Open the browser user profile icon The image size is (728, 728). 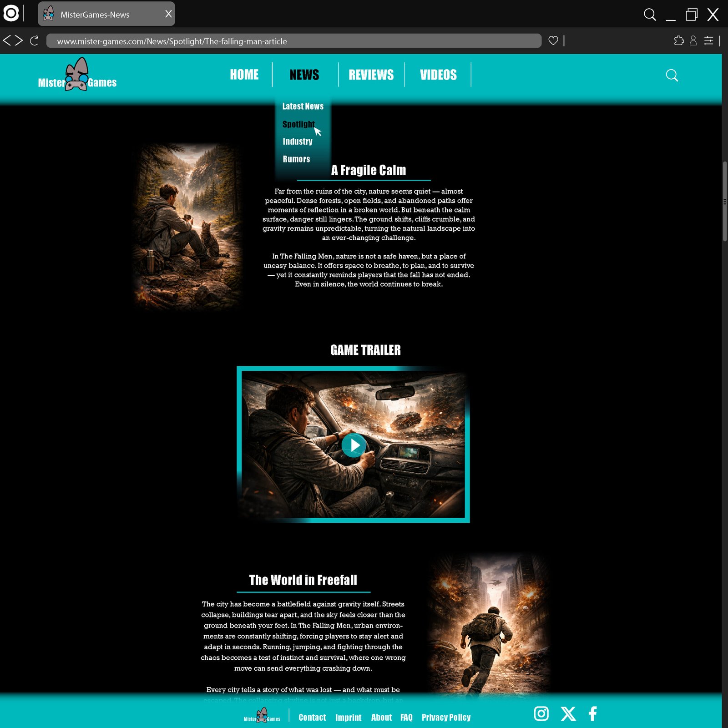(693, 41)
